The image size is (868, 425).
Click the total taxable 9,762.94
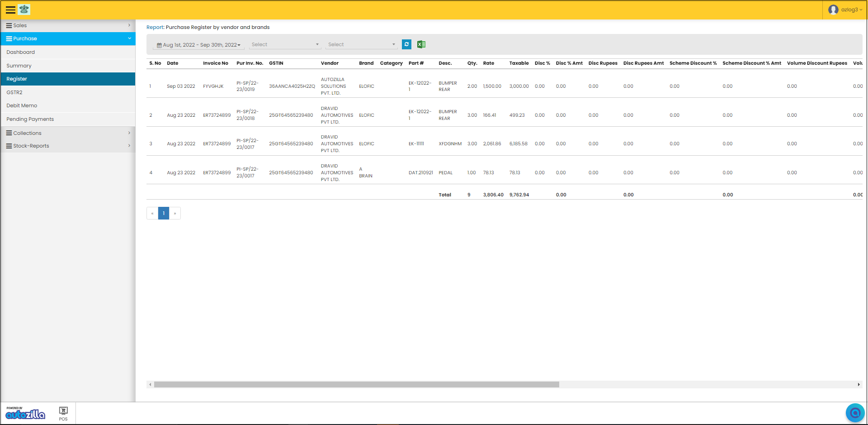click(x=519, y=195)
